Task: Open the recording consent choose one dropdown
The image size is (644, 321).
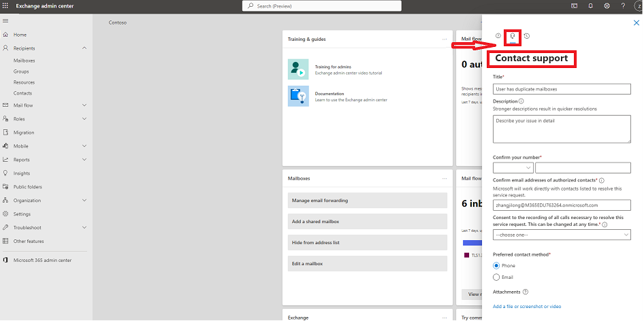Action: (x=562, y=235)
